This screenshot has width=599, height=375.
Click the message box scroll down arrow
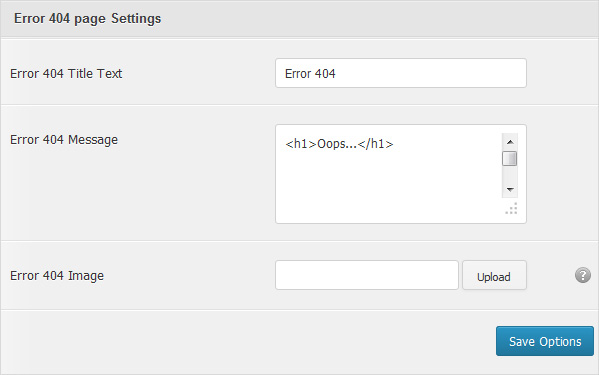(510, 189)
